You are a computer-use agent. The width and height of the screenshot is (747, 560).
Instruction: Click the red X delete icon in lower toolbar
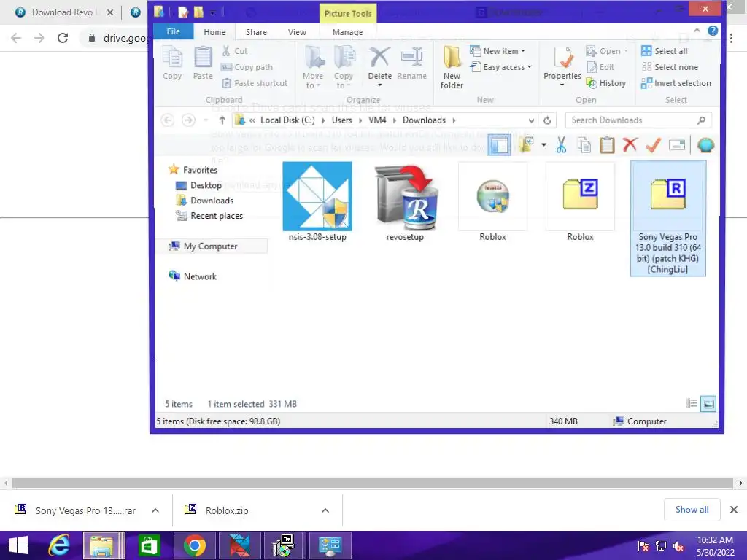630,145
